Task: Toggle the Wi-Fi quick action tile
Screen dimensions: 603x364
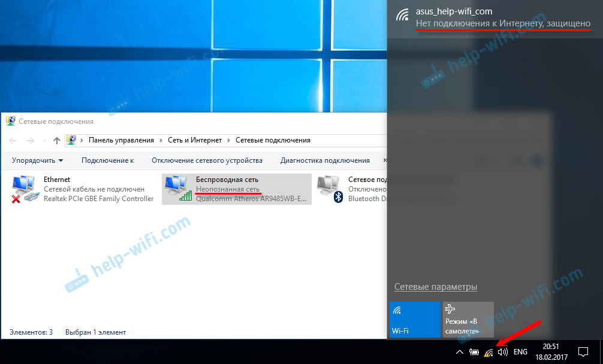Action: 415,320
